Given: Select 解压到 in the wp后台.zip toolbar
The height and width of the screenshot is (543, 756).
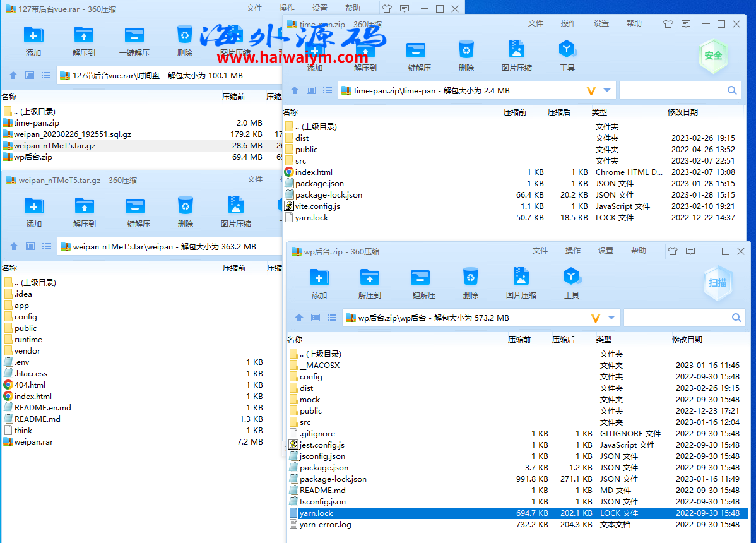Looking at the screenshot, I should pos(369,283).
